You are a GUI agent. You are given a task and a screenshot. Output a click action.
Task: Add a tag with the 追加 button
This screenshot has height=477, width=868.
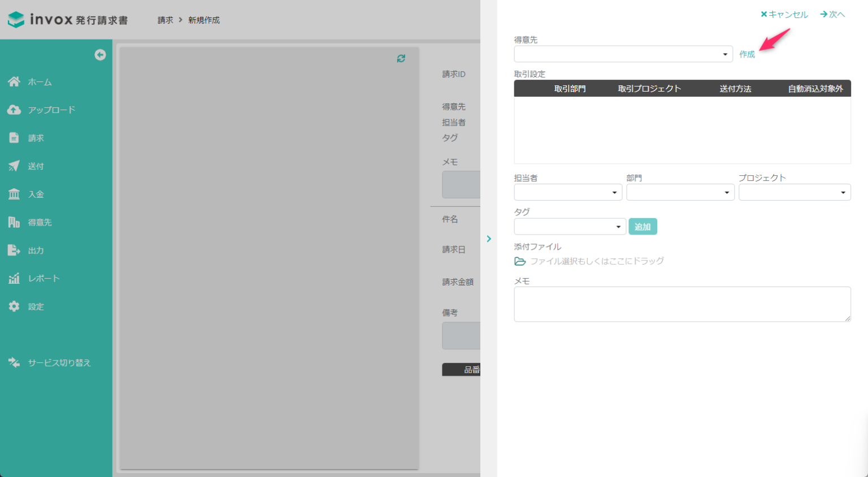tap(643, 226)
